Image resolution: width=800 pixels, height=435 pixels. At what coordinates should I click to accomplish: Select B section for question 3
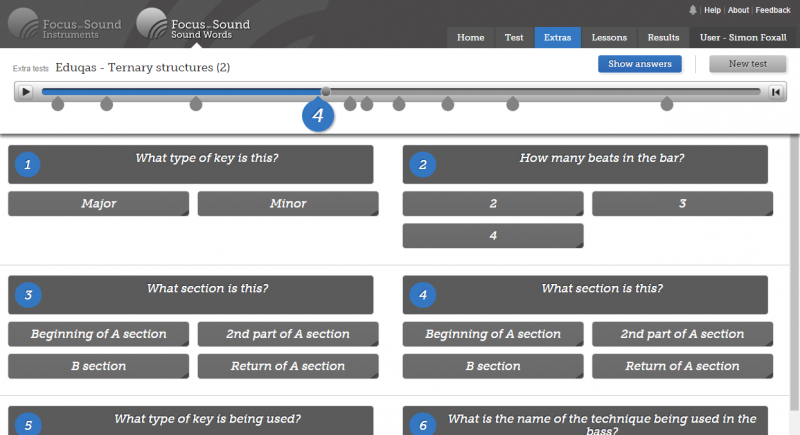pyautogui.click(x=98, y=366)
